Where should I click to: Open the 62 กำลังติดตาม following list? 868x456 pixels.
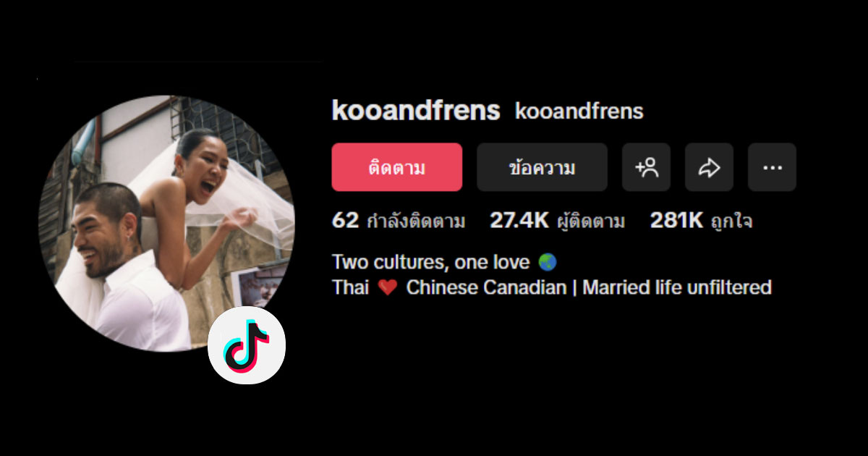coord(399,221)
